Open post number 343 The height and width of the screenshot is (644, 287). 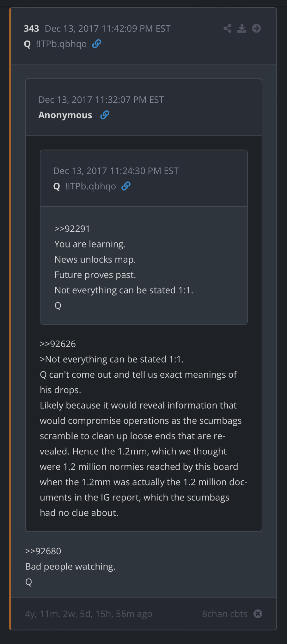[x=31, y=29]
